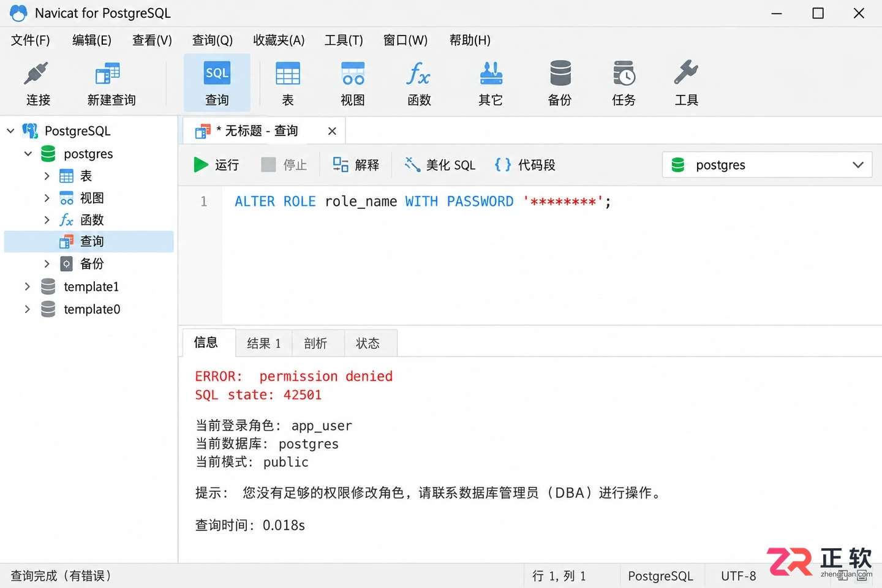Click Beautify SQL wand icon
This screenshot has width=882, height=588.
coord(412,164)
